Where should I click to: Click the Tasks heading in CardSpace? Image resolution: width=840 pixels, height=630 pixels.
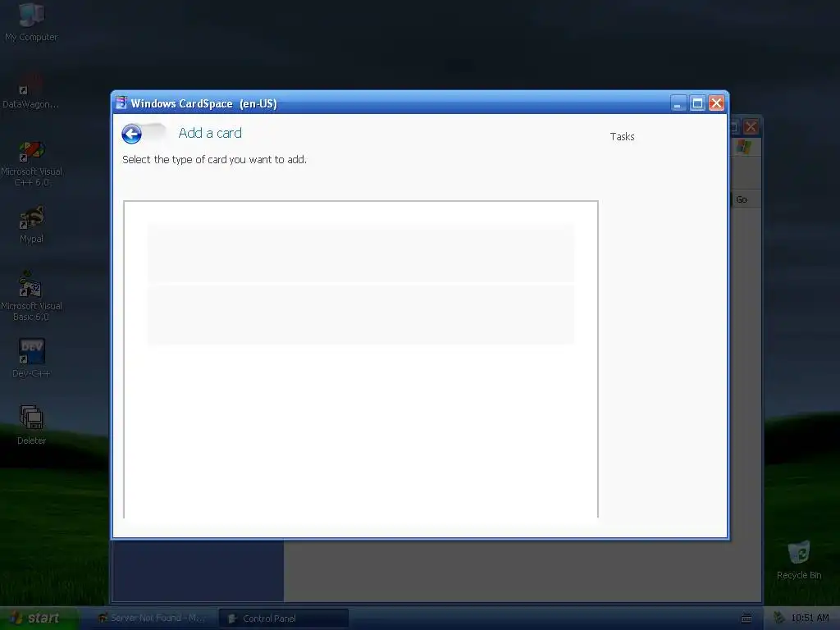coord(622,137)
